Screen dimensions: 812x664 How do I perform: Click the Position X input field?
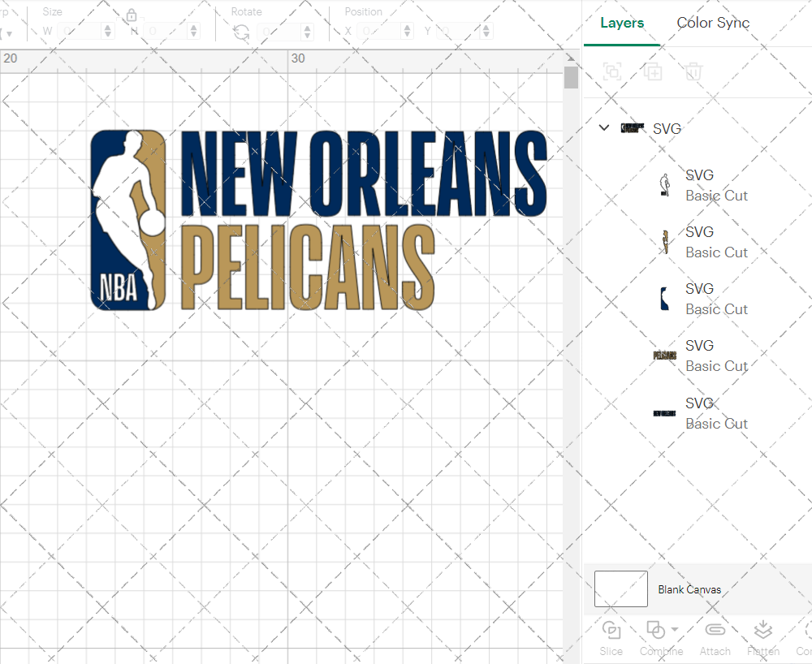pyautogui.click(x=379, y=31)
